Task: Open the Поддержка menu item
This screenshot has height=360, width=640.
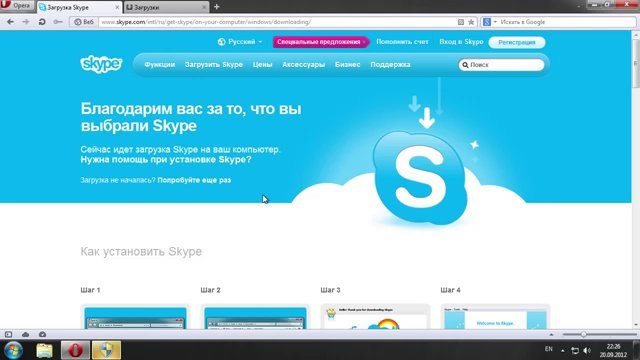Action: click(390, 64)
